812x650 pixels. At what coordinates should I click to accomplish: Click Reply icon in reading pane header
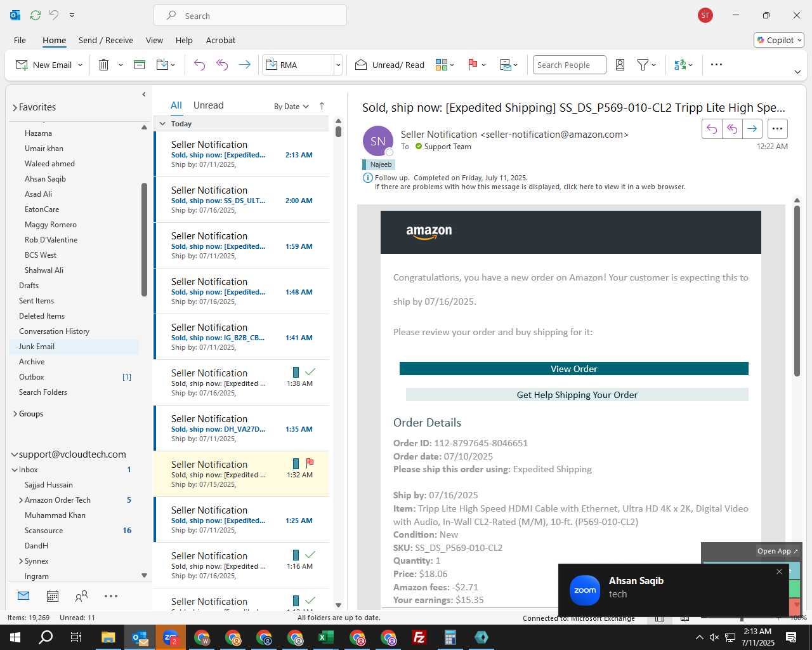tap(712, 129)
